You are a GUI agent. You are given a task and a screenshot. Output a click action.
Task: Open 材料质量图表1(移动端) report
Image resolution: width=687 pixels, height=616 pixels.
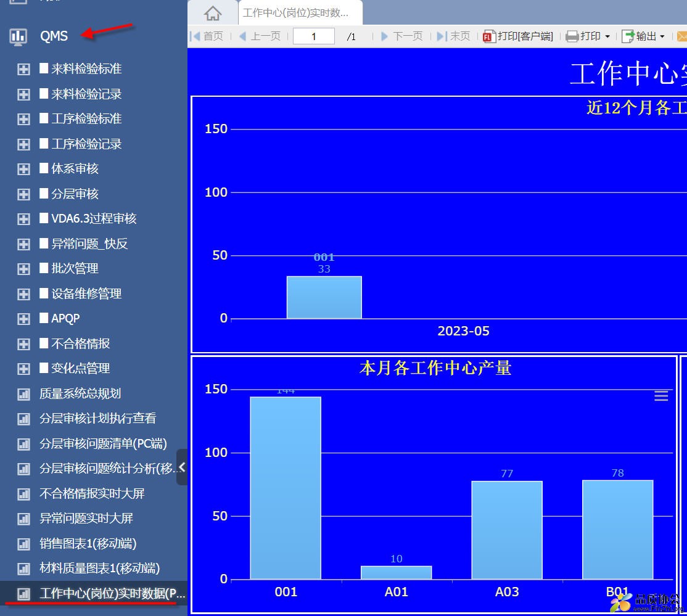click(x=100, y=569)
